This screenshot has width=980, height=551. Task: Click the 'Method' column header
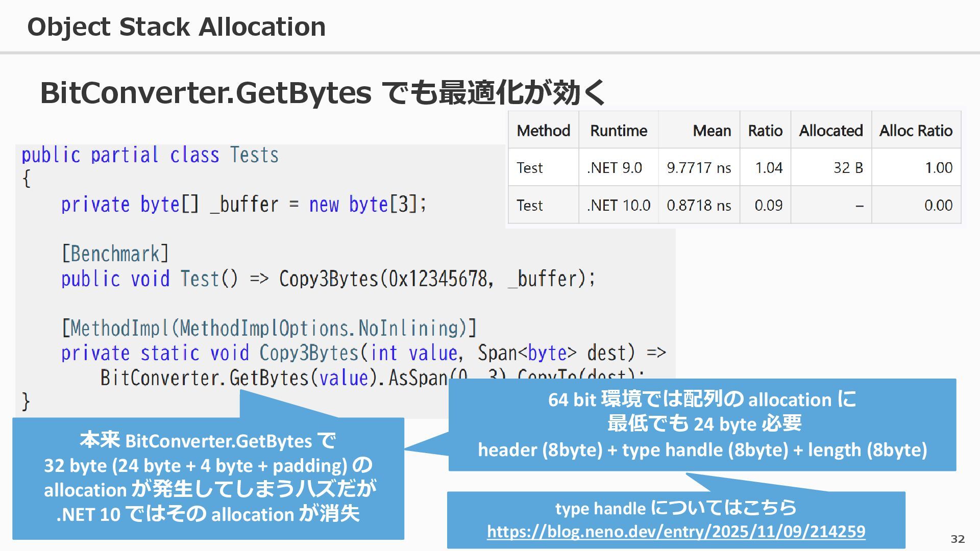pos(543,131)
